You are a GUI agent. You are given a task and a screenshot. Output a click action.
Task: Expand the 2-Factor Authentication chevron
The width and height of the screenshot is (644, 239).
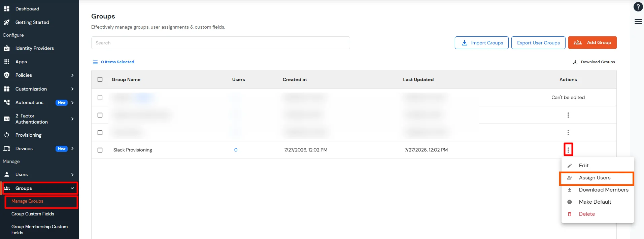72,119
